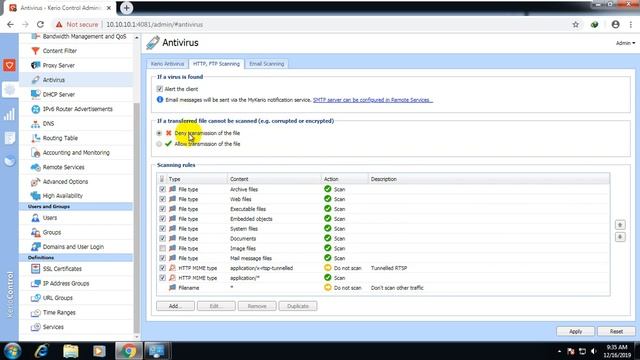640x360 pixels.
Task: Select Antivirus in the sidebar
Action: tap(53, 80)
